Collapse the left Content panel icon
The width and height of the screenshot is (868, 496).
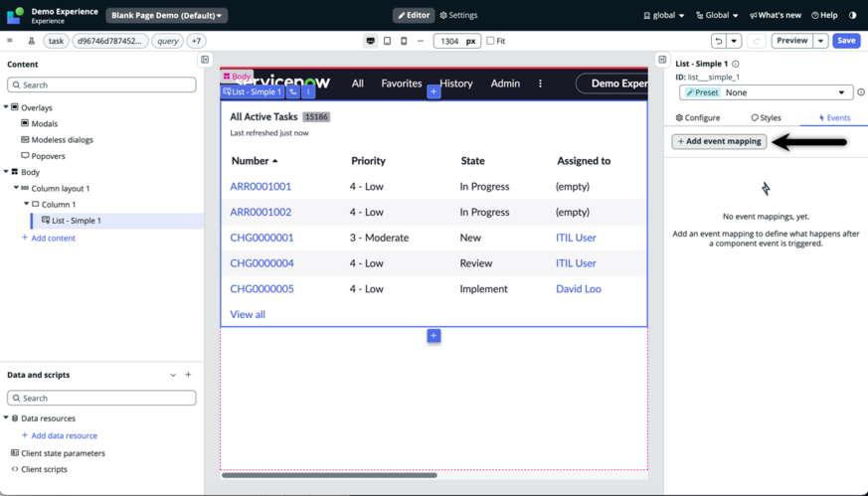205,60
